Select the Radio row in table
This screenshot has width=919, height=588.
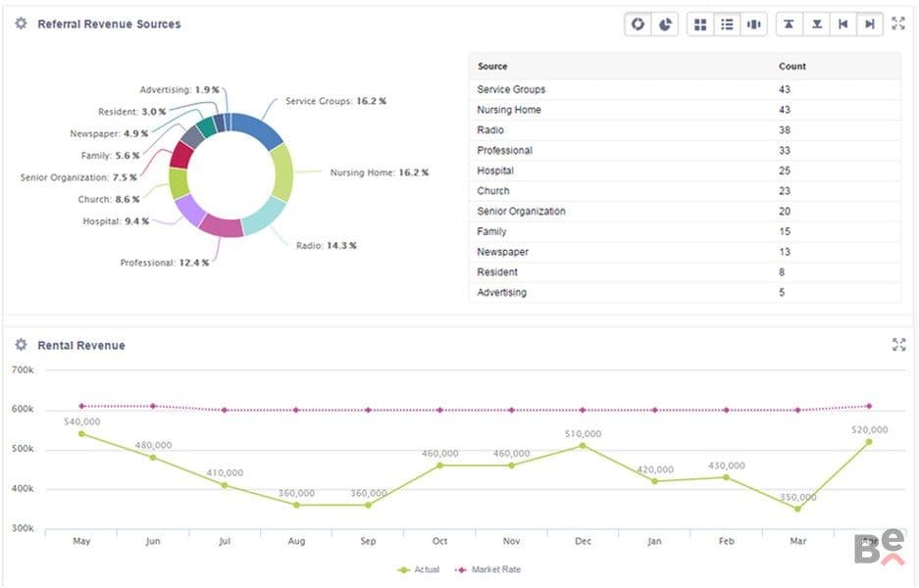coord(685,130)
